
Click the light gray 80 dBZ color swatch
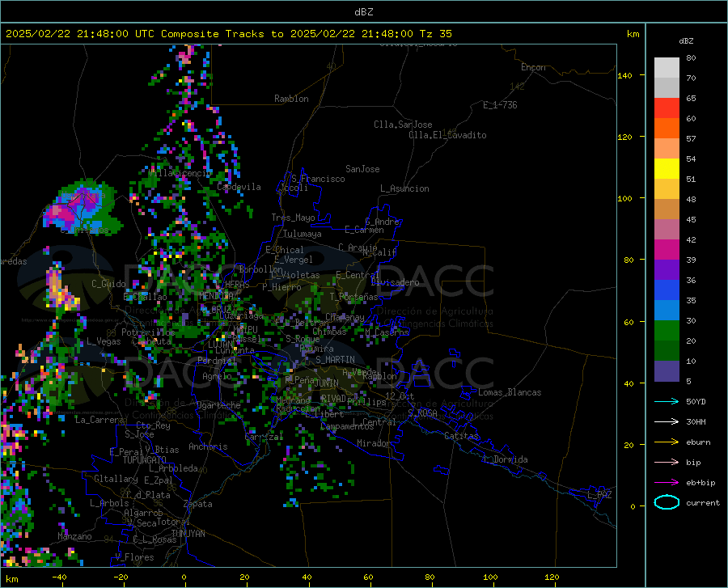tap(667, 68)
